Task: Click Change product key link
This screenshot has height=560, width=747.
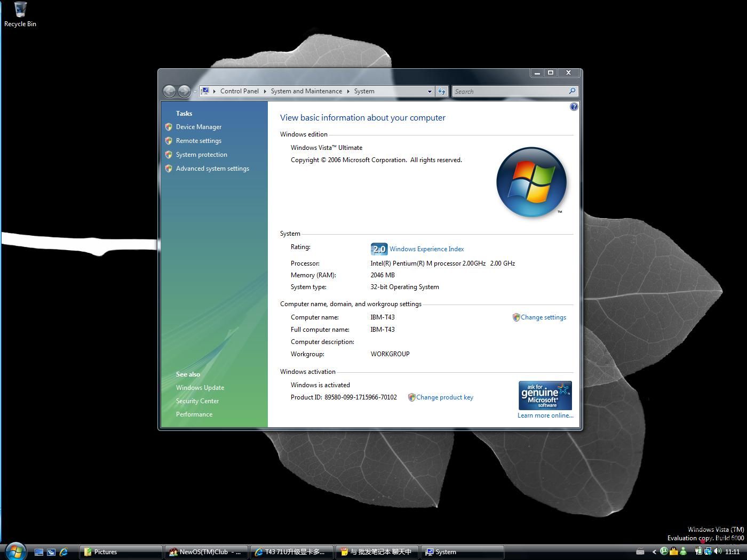Action: coord(444,397)
